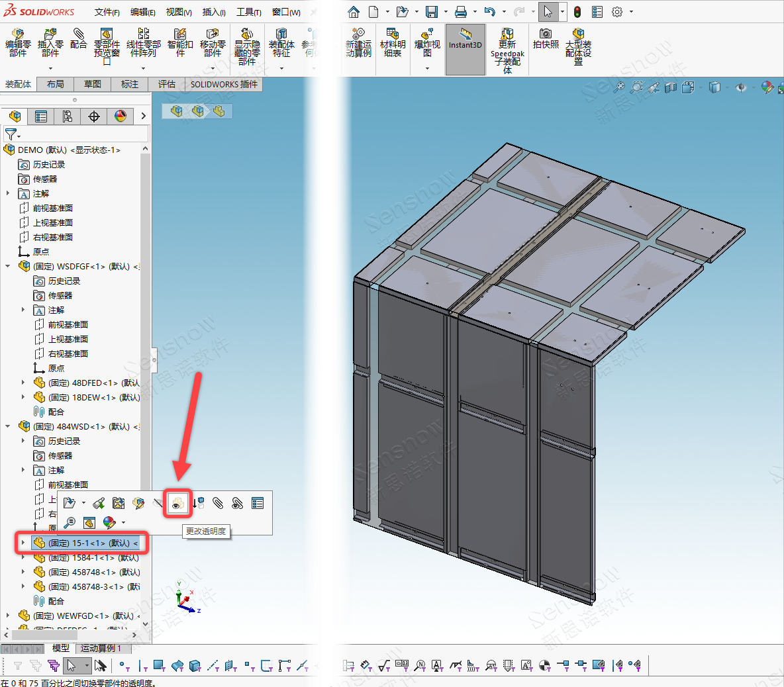Click the Mate (配合) paperclip tool
Screen dimensions: 784x687
(78, 38)
